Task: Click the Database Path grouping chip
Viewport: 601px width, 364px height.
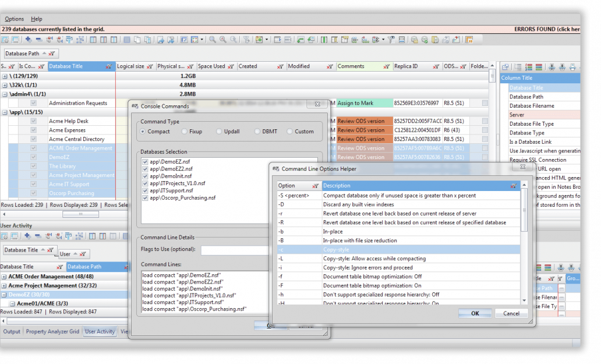Action: pos(31,54)
